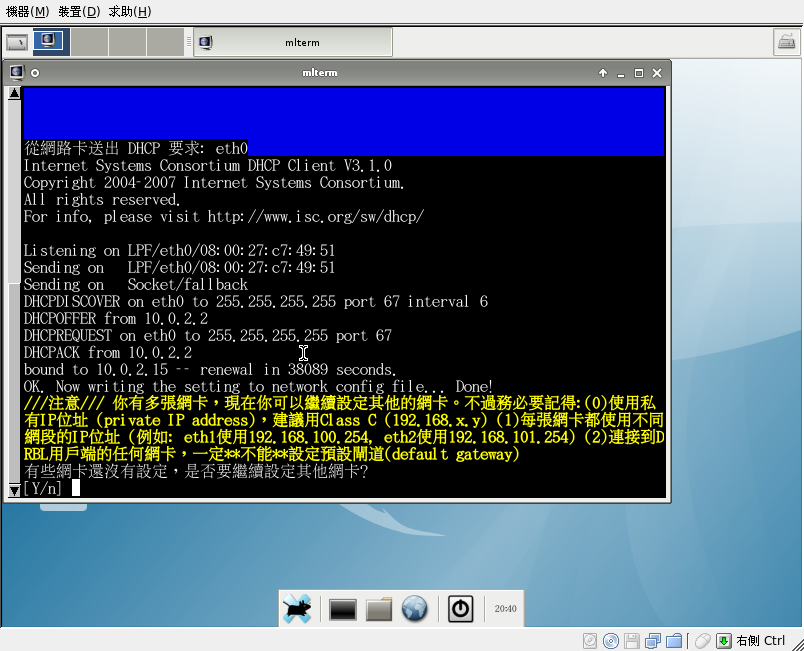Open the 裝置(D) menu
This screenshot has height=651, width=804.
click(79, 11)
